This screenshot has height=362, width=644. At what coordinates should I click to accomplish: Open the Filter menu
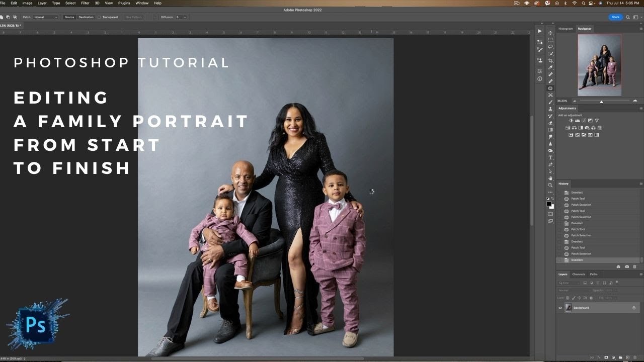[x=85, y=3]
